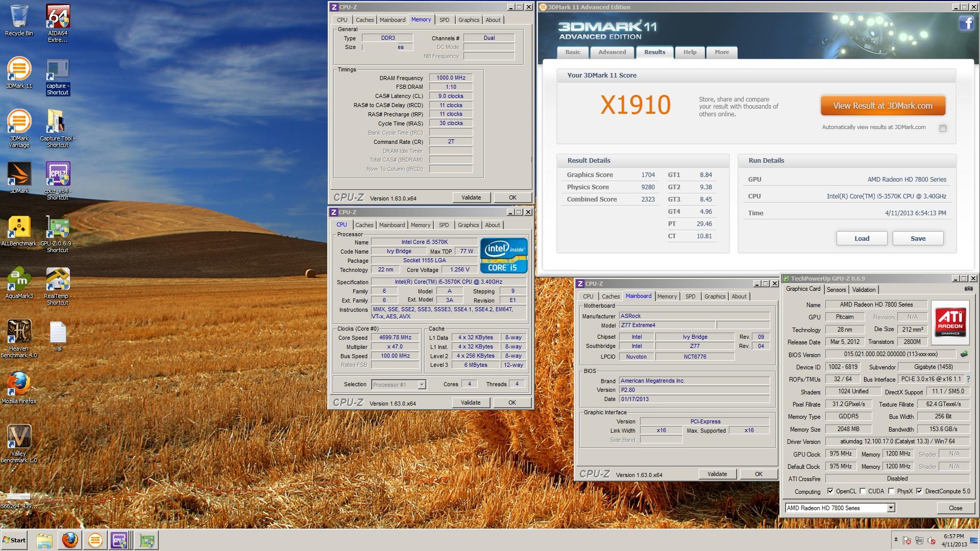Select the AquaMark3 desktop icon
The height and width of the screenshot is (551, 980).
coord(19,283)
